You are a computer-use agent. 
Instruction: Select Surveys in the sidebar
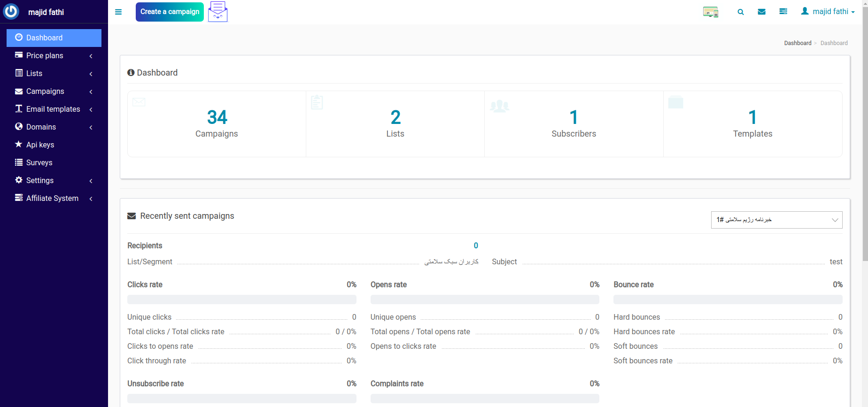[x=39, y=162]
